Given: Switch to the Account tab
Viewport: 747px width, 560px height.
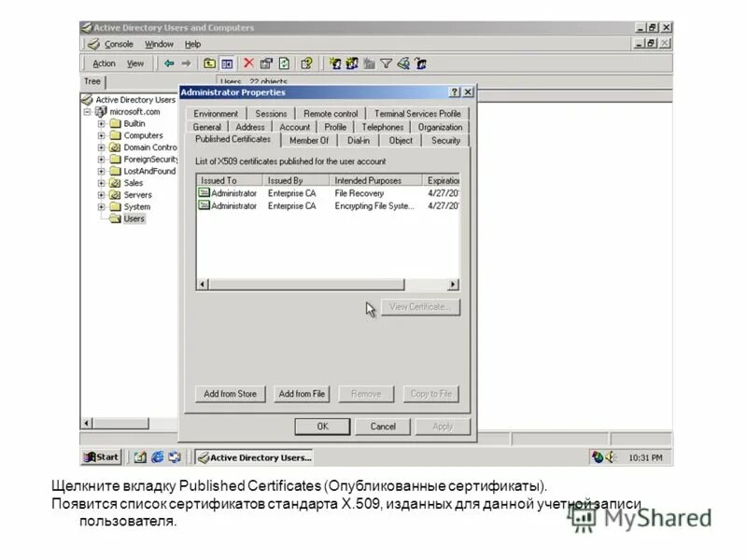Looking at the screenshot, I should [x=294, y=127].
